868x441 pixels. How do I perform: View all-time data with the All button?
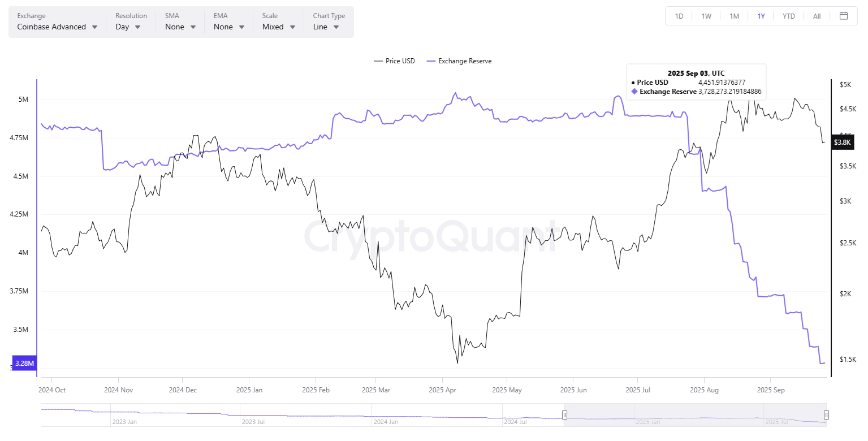pos(816,16)
